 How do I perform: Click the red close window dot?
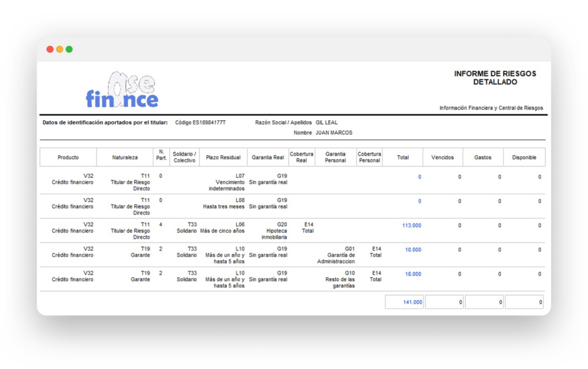(x=50, y=49)
